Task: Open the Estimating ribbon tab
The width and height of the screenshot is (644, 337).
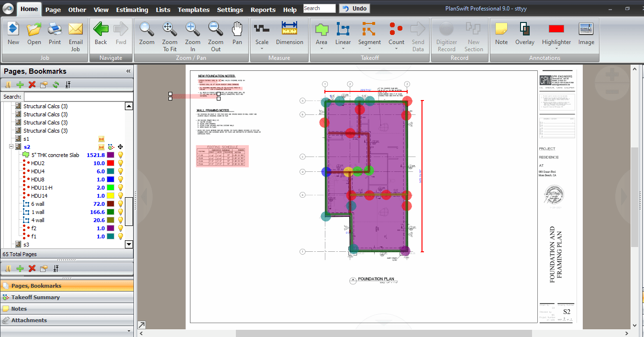Action: click(132, 10)
